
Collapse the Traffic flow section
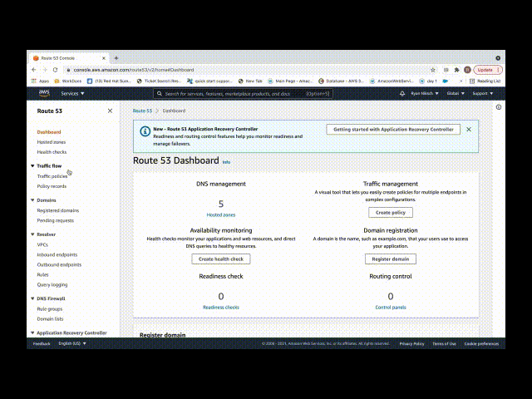coord(32,166)
